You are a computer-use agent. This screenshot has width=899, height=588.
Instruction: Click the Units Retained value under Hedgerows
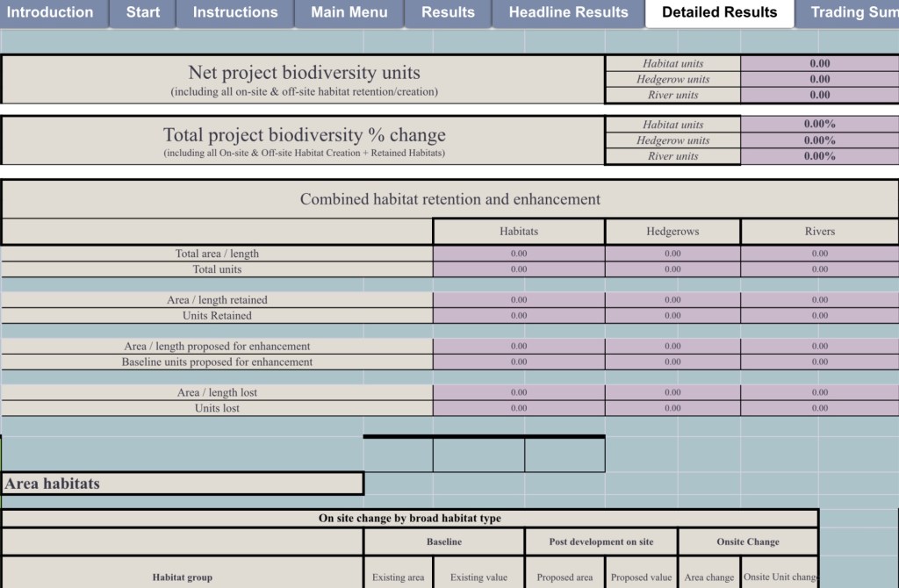pos(672,316)
